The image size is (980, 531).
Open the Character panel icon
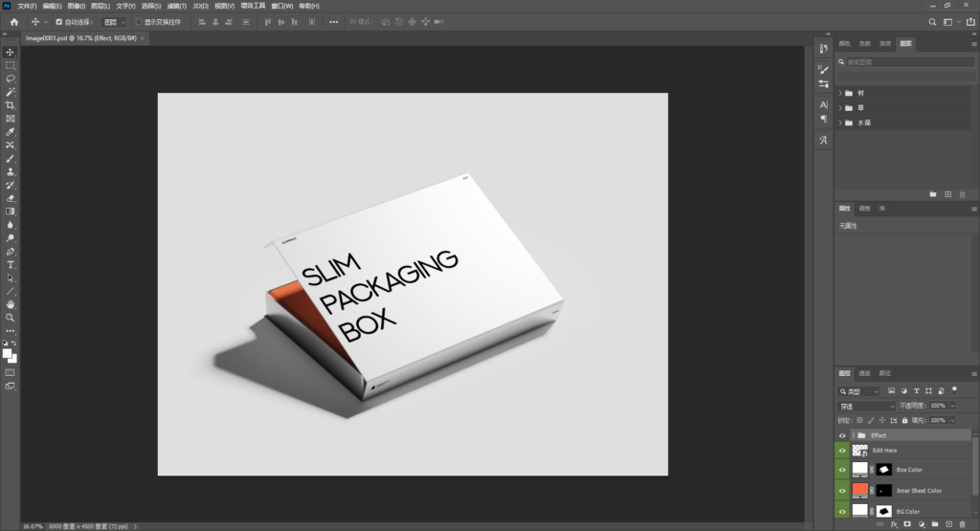coord(823,104)
